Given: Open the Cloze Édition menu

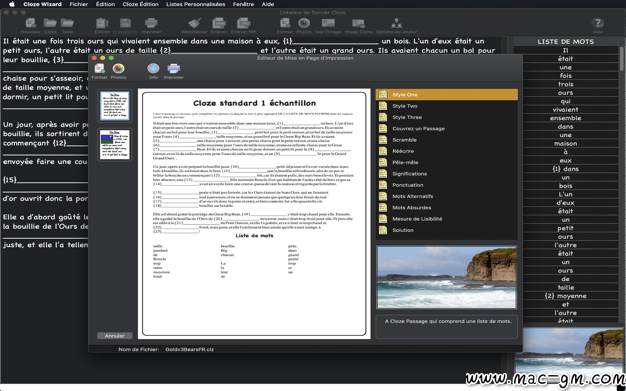Looking at the screenshot, I should tap(141, 4).
